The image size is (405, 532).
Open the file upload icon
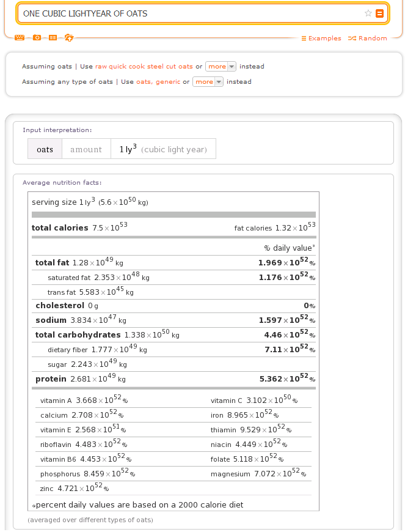point(69,38)
